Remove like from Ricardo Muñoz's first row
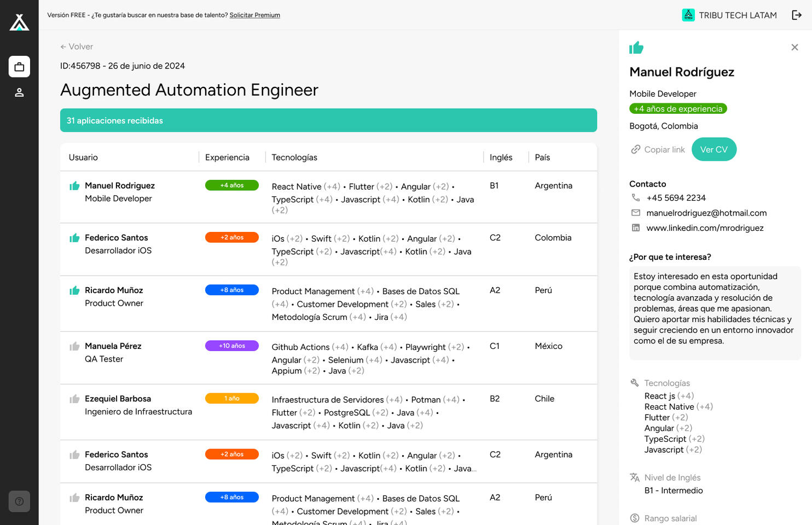 [x=74, y=290]
